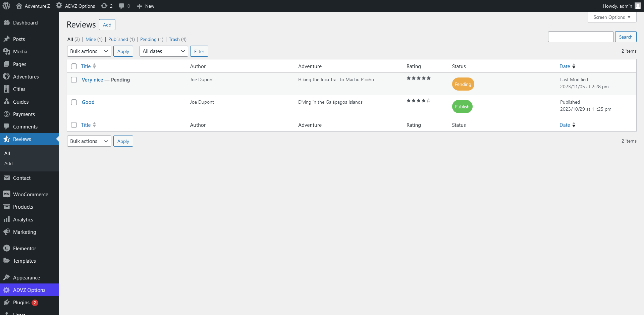
Task: Expand the Screen Options panel
Action: (x=612, y=17)
